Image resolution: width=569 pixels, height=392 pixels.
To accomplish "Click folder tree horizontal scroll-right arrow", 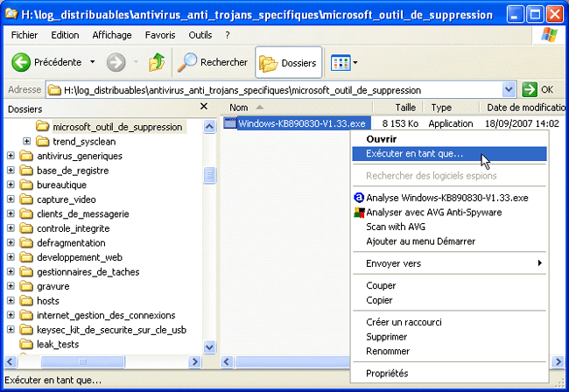I will click(195, 361).
